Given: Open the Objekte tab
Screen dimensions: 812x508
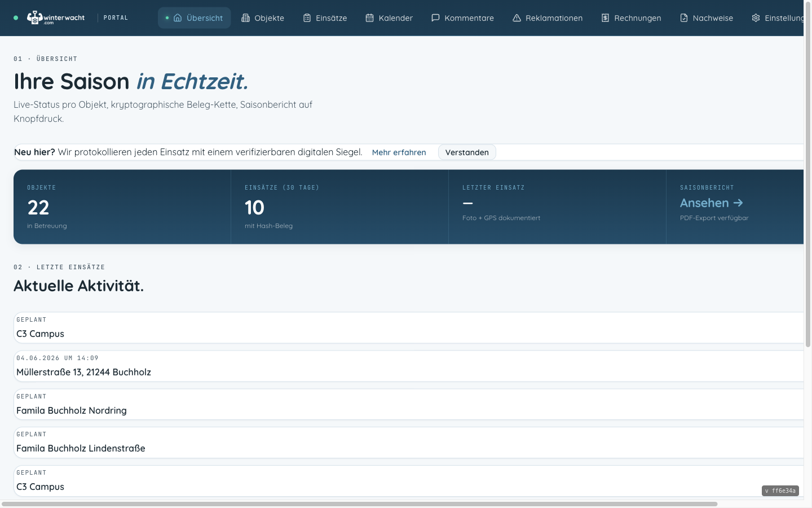Looking at the screenshot, I should (x=263, y=18).
